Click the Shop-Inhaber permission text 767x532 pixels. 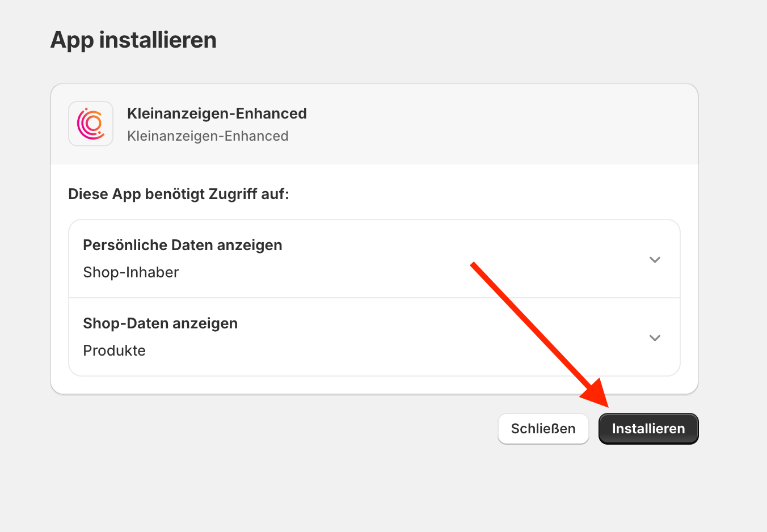click(x=131, y=272)
